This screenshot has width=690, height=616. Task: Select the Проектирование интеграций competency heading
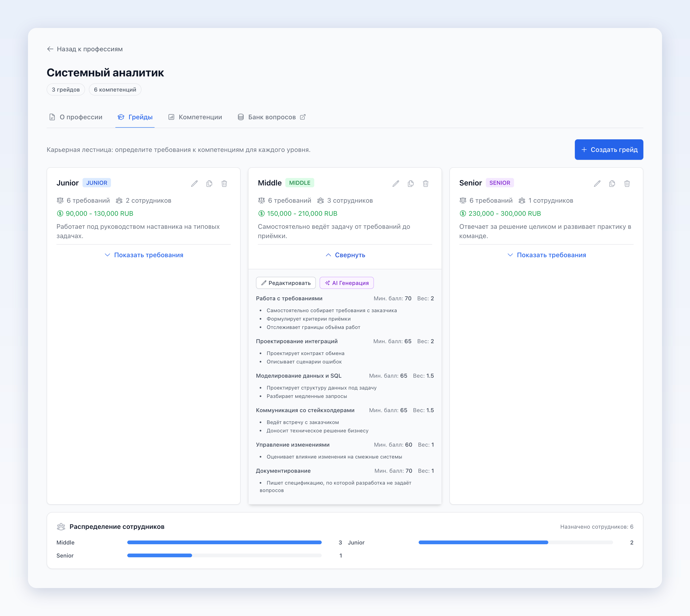click(x=297, y=341)
